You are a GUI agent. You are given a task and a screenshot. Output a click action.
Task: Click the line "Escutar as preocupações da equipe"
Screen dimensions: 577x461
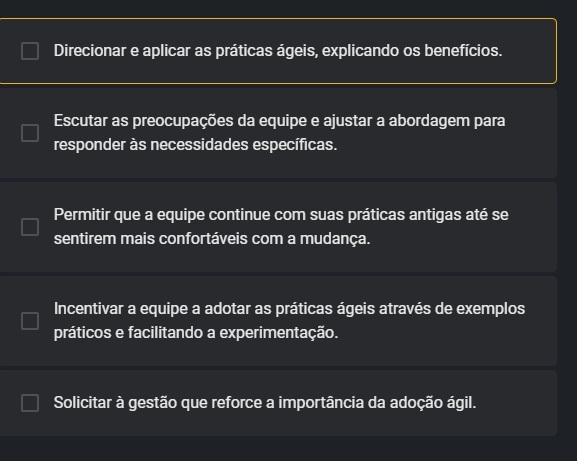tap(279, 121)
